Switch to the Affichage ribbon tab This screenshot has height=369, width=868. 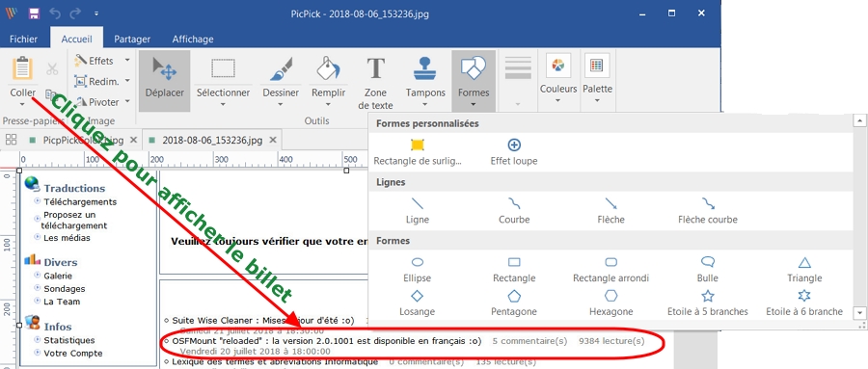pos(193,39)
